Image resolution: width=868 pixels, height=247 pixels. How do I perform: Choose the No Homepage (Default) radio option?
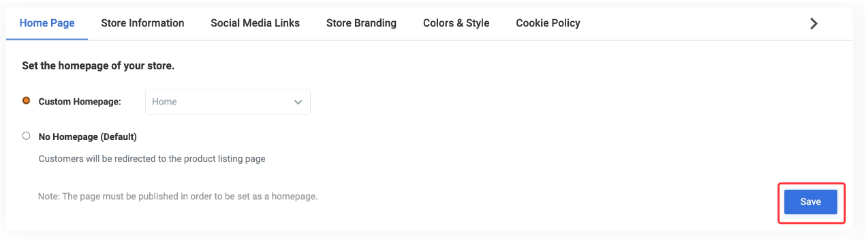pos(27,136)
